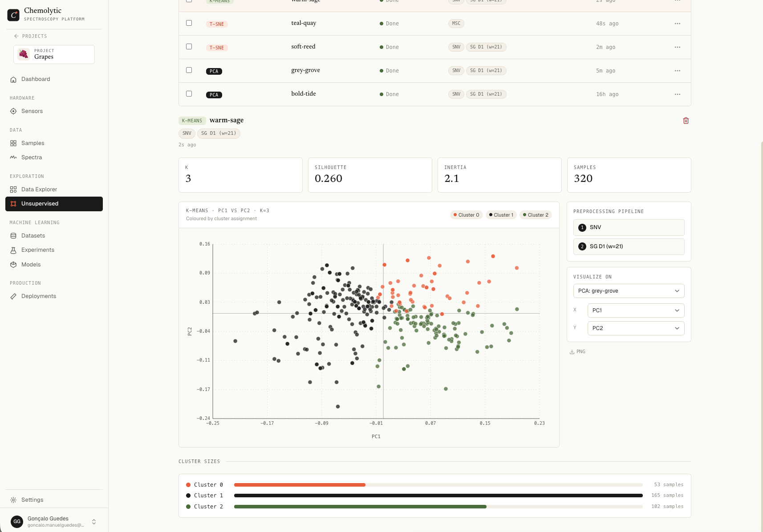Click the Spectra waveform icon
The width and height of the screenshot is (763, 532).
coord(13,157)
